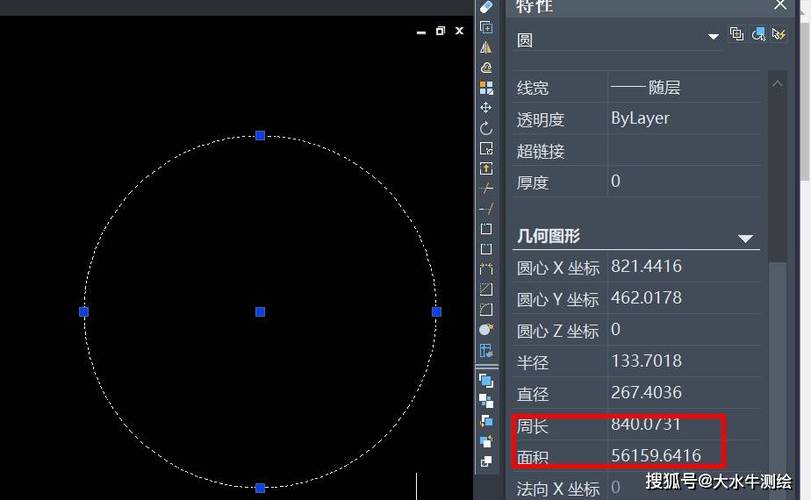Click Bring Above Objects icon
Viewport: 811px width, 500px height.
[x=486, y=421]
